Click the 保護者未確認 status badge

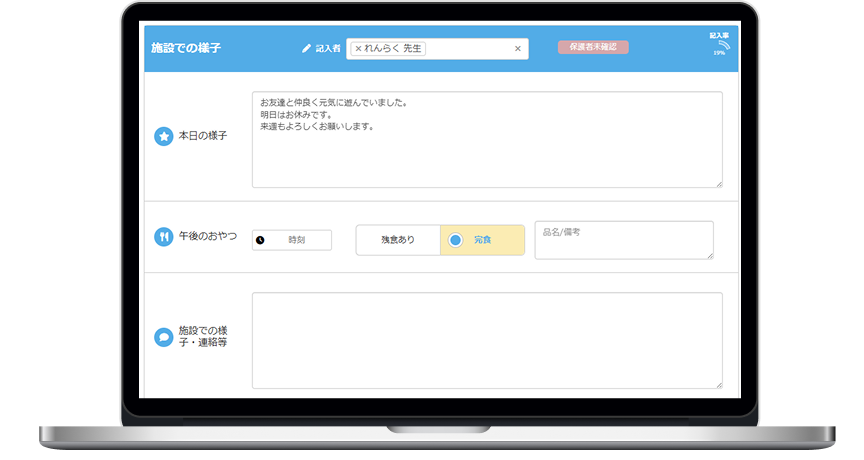[x=593, y=47]
